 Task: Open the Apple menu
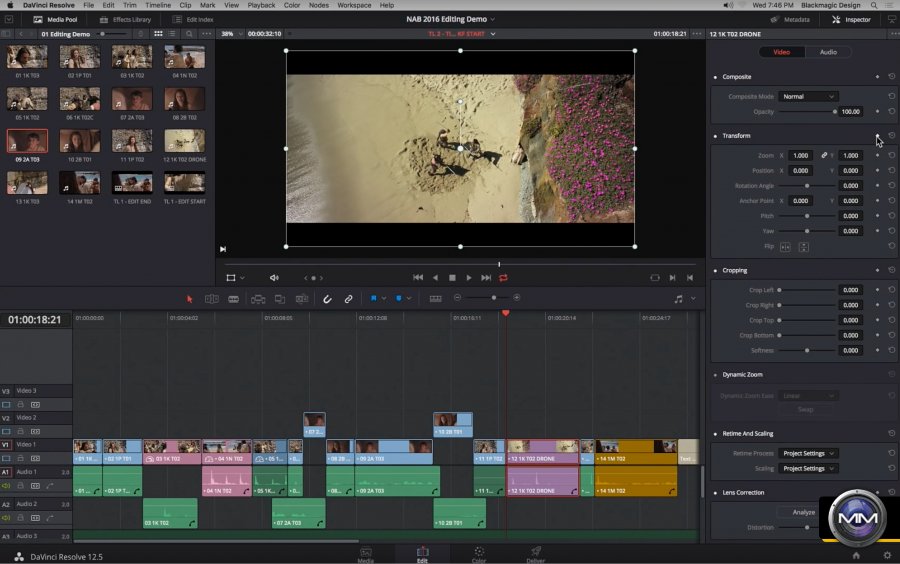[x=10, y=5]
